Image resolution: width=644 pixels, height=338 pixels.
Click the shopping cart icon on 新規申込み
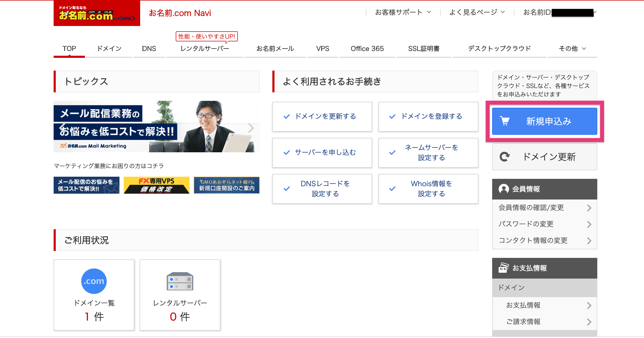click(505, 121)
